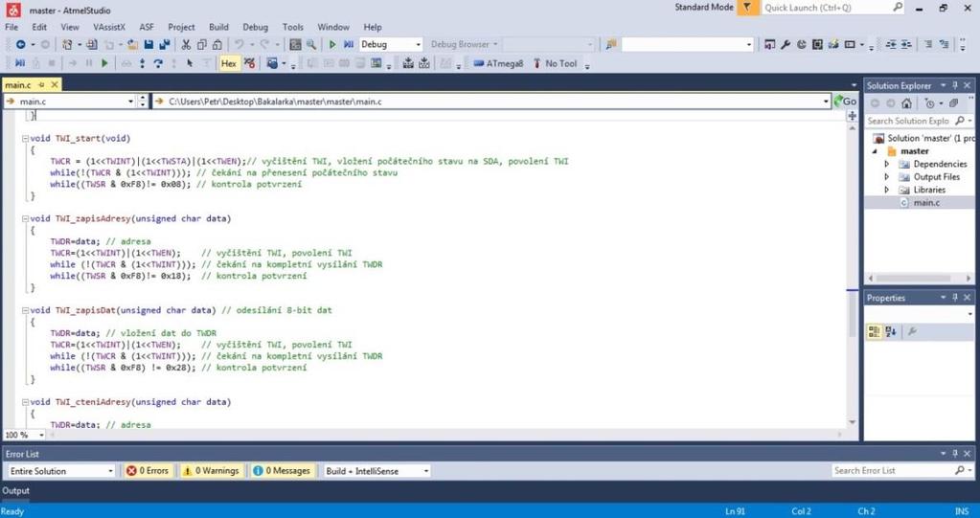
Task: Click the No Tool button
Action: click(x=555, y=63)
